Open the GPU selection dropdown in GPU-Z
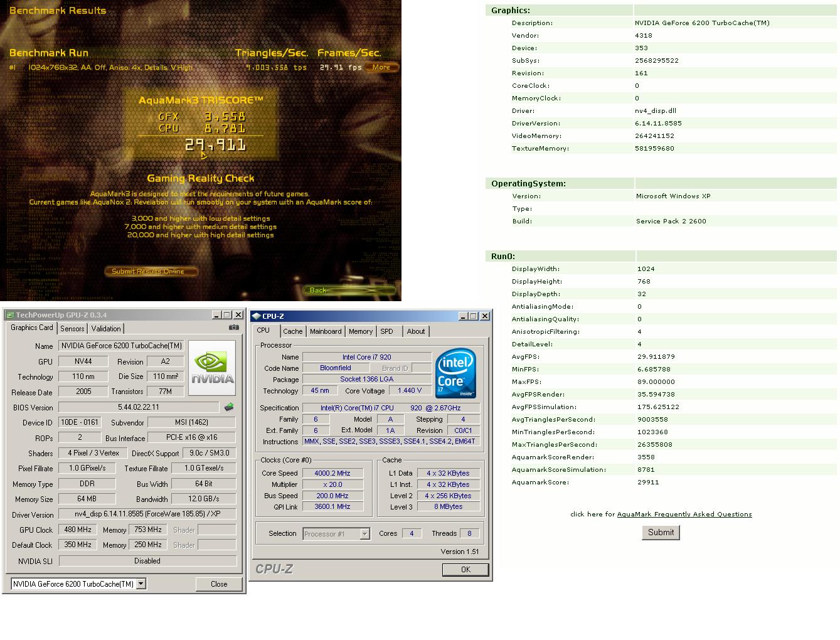 141,584
